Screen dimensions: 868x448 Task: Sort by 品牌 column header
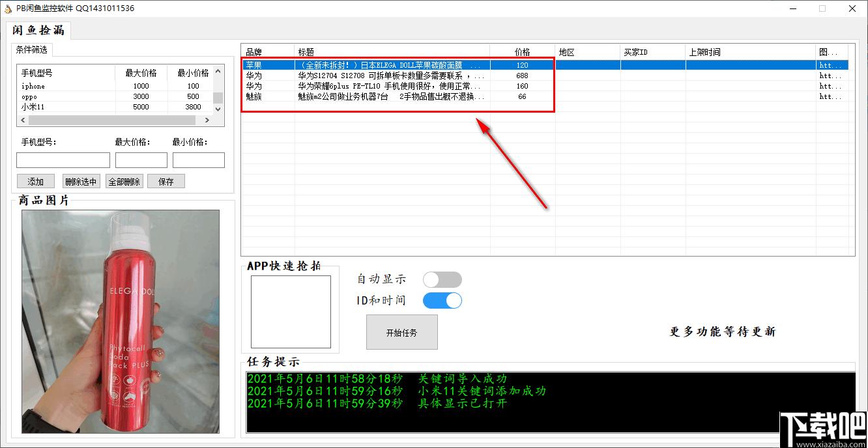268,52
